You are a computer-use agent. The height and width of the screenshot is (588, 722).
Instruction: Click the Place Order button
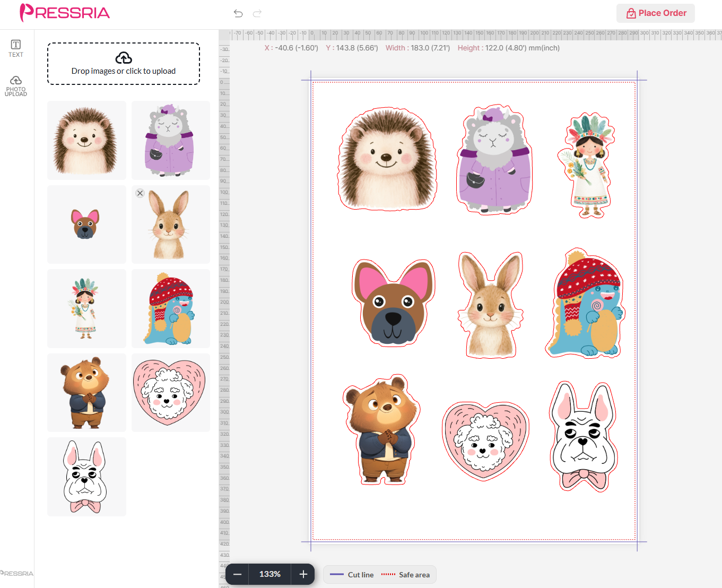(656, 13)
